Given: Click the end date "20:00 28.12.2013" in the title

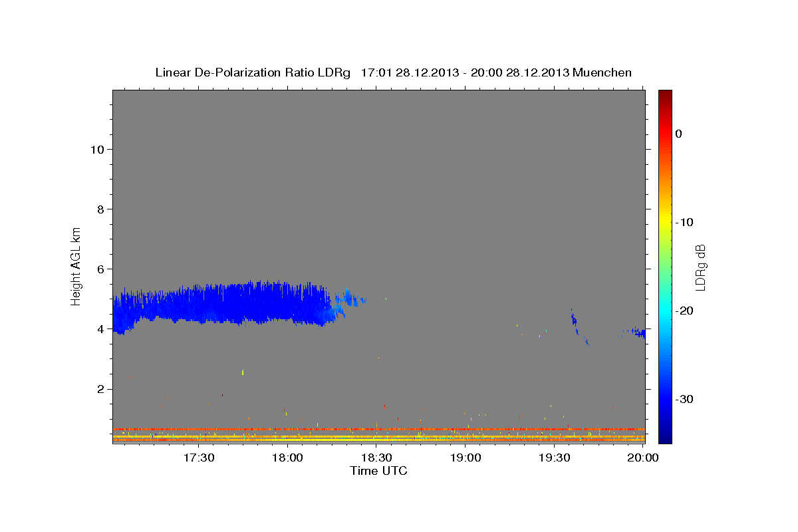Looking at the screenshot, I should coord(520,72).
